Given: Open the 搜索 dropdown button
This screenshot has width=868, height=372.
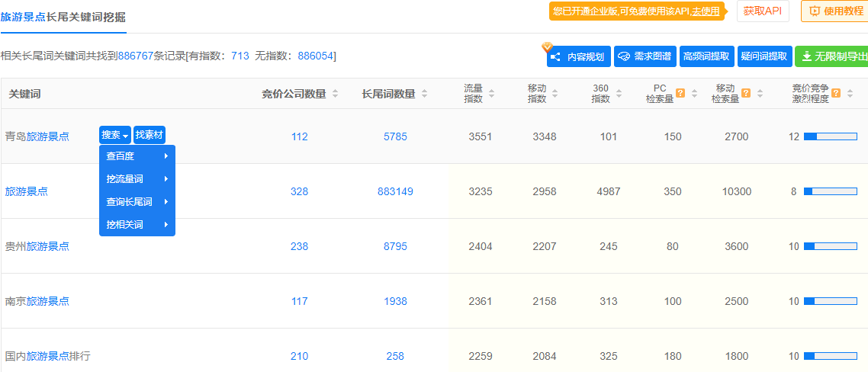Looking at the screenshot, I should 115,135.
